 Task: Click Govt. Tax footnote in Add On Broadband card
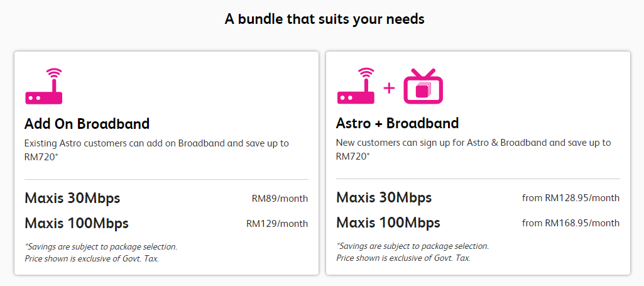tap(92, 258)
